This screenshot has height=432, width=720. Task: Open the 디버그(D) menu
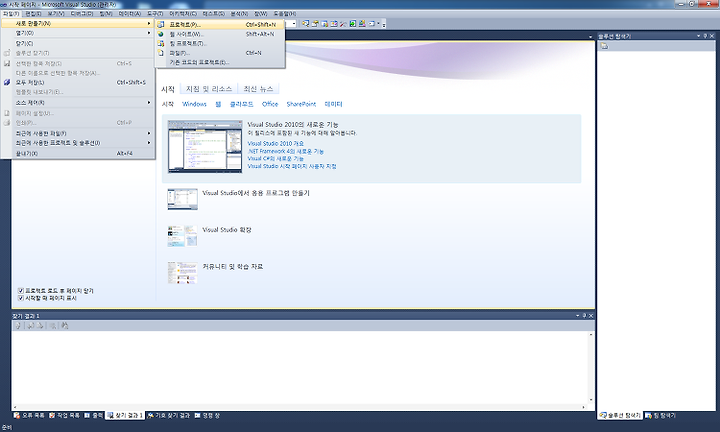click(82, 14)
